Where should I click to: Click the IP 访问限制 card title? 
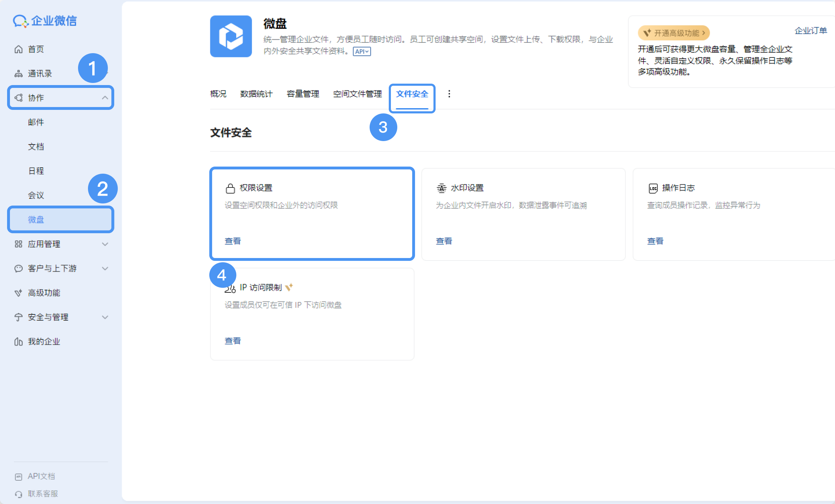[261, 287]
